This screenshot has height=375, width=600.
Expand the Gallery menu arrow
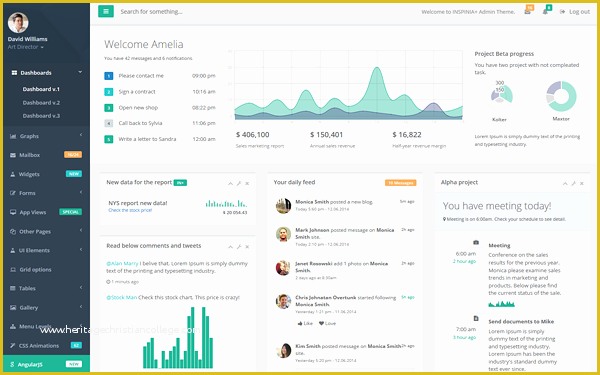[x=81, y=306]
